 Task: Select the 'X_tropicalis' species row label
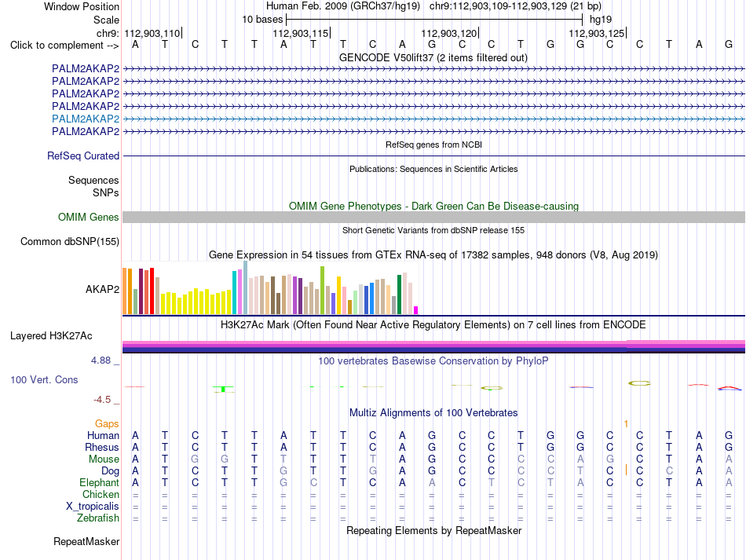pos(93,507)
